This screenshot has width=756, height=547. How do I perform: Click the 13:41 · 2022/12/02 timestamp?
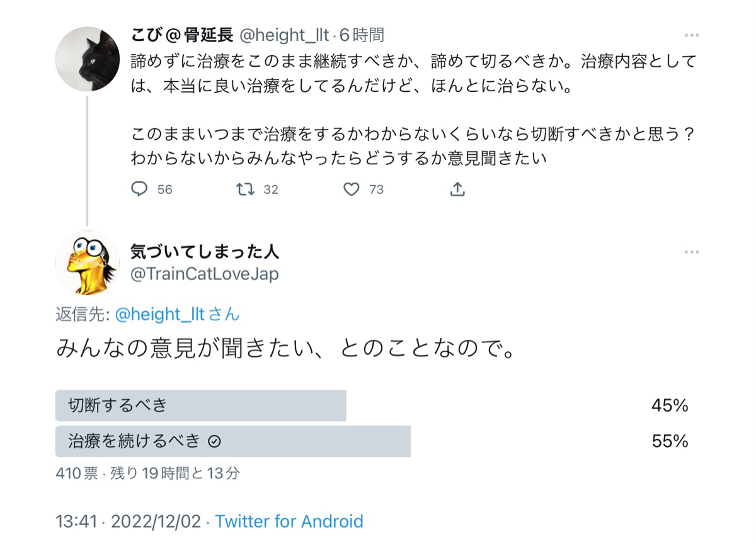(x=129, y=521)
